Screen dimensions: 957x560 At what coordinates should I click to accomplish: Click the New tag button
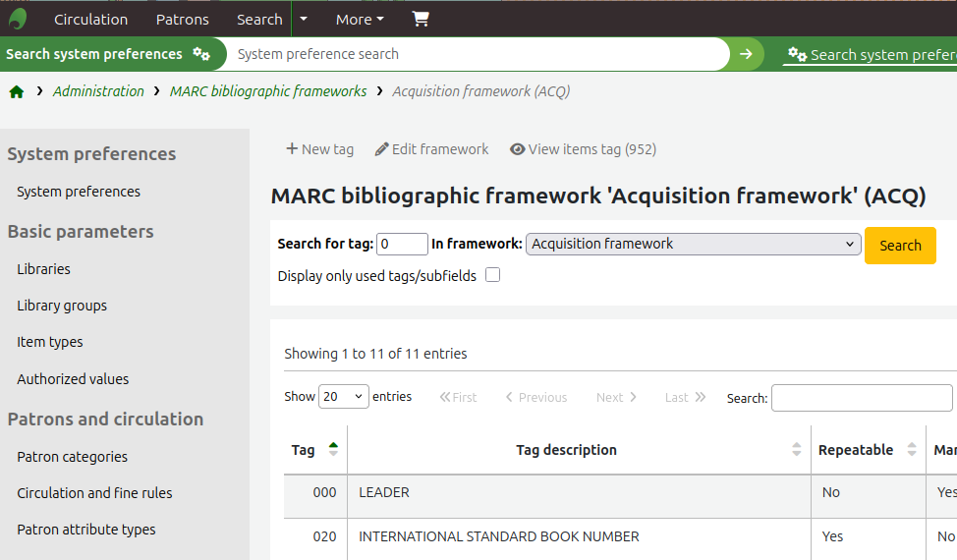point(319,149)
